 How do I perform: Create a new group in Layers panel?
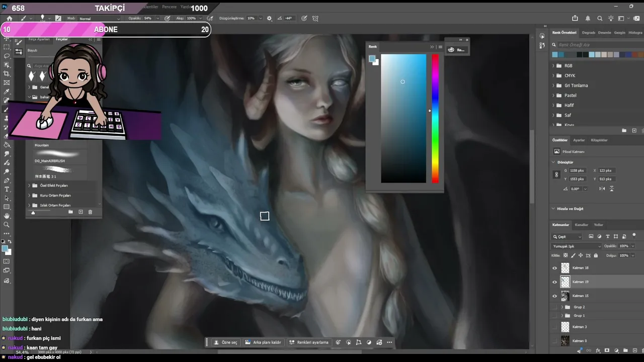pos(625,350)
